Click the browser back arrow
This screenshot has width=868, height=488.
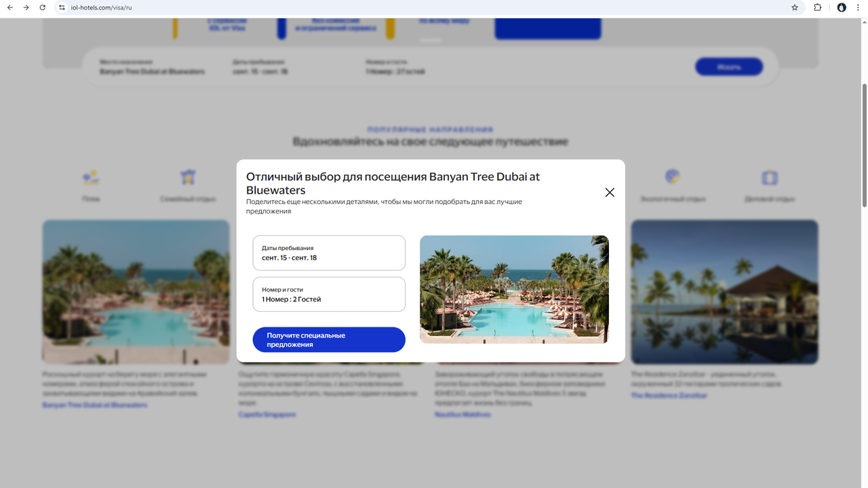point(9,7)
